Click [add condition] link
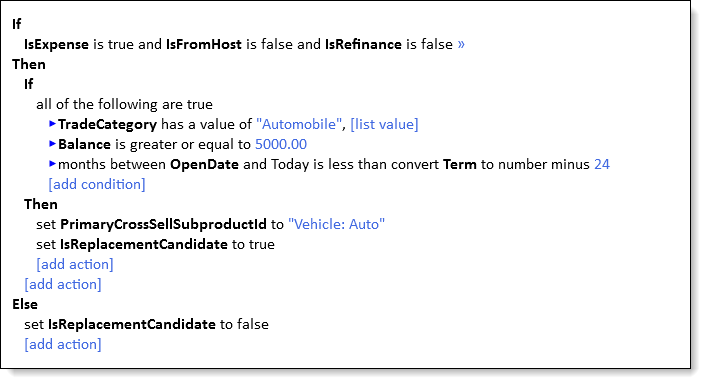This screenshot has height=384, width=706. point(97,184)
